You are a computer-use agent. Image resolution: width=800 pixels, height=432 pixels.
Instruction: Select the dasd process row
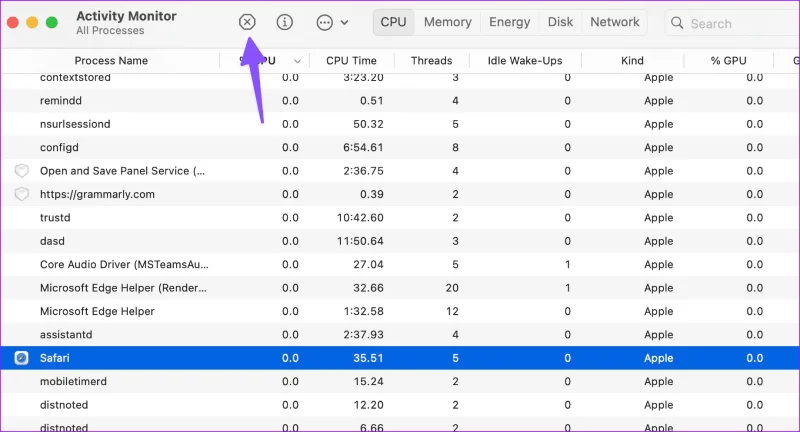click(x=400, y=241)
